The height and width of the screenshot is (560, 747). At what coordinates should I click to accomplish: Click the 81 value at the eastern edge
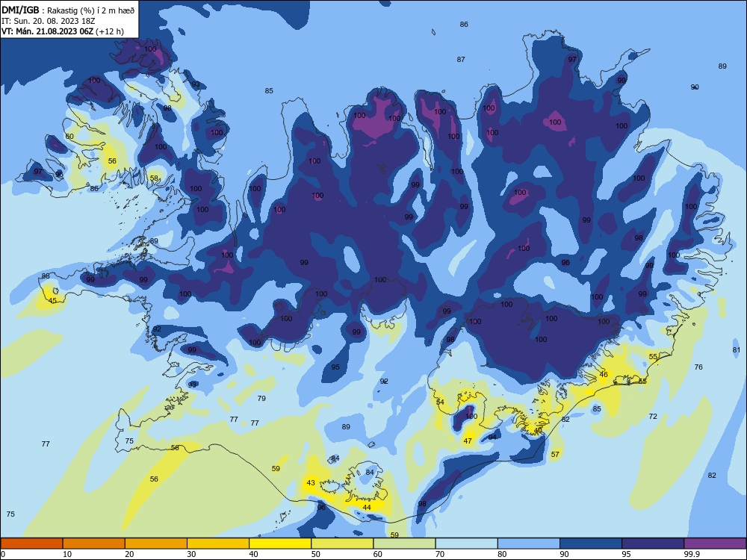coord(737,350)
